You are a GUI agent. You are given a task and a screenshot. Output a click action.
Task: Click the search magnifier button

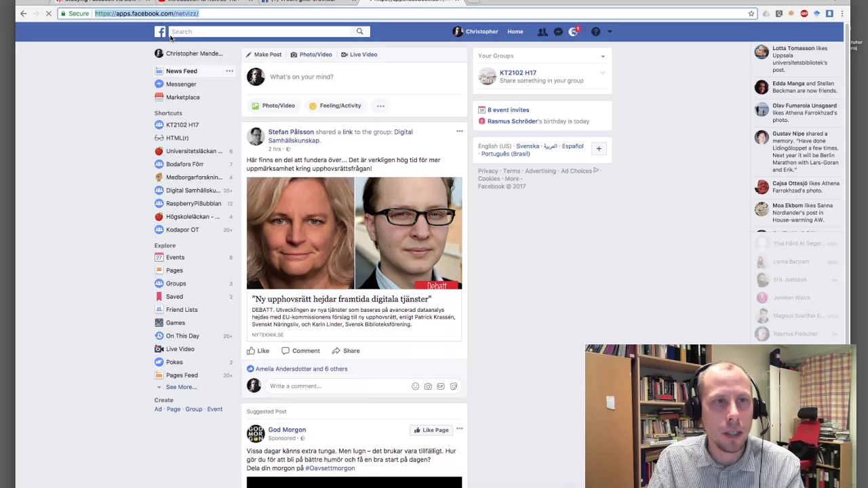(360, 31)
